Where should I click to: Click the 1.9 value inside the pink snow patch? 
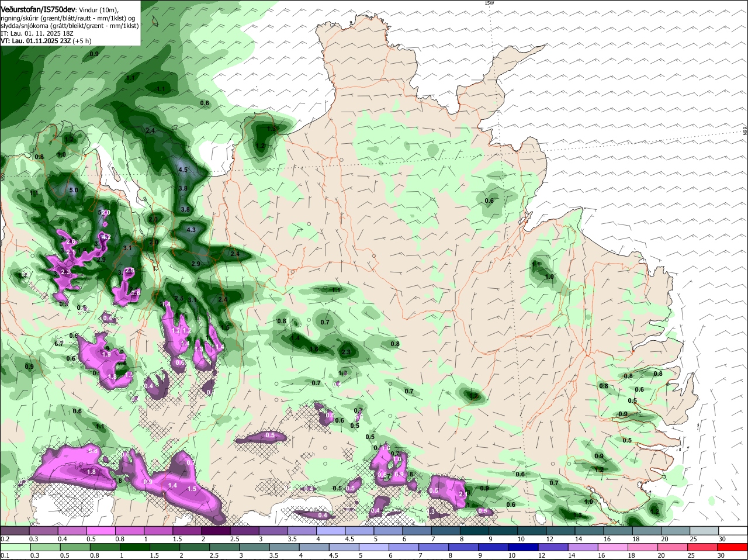(106, 354)
